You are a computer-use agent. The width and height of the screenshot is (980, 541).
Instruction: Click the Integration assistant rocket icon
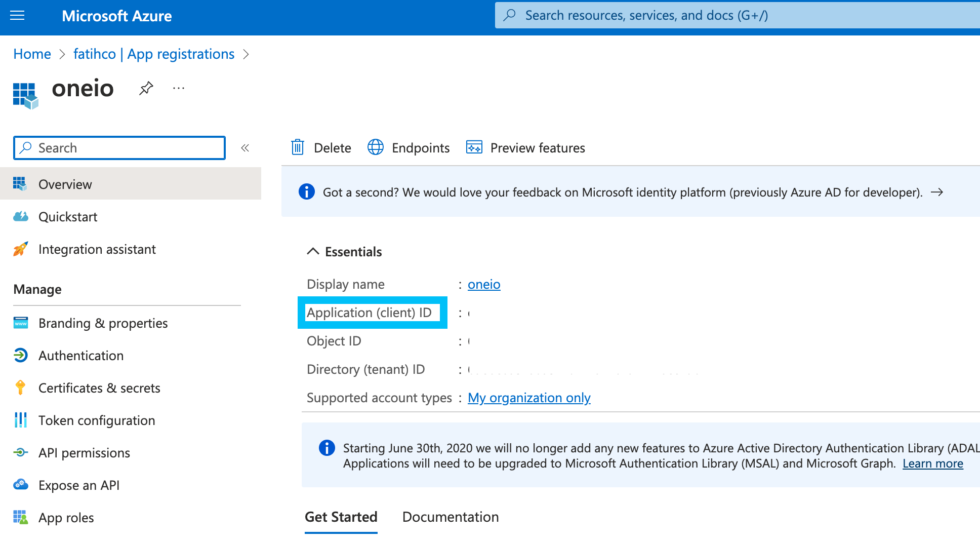tap(20, 249)
